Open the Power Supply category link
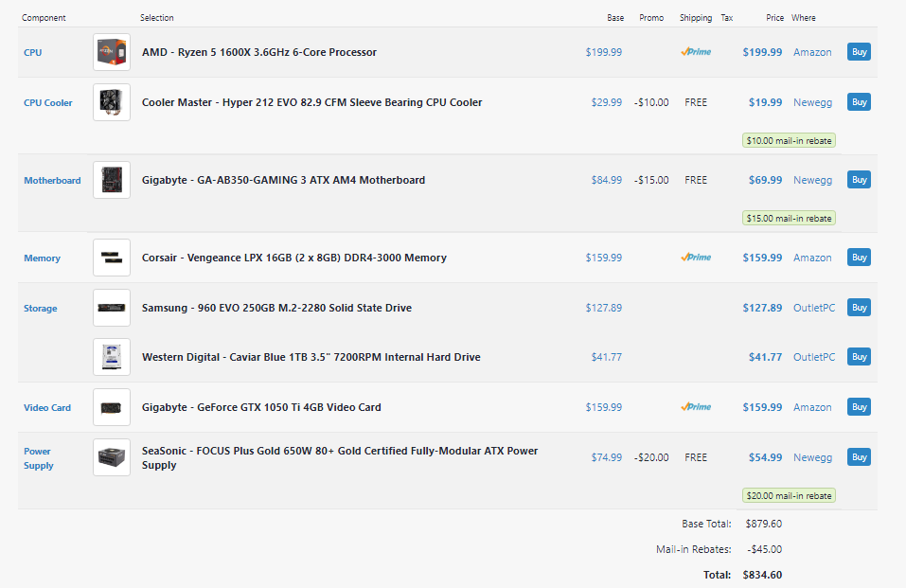The image size is (906, 588). click(x=38, y=458)
